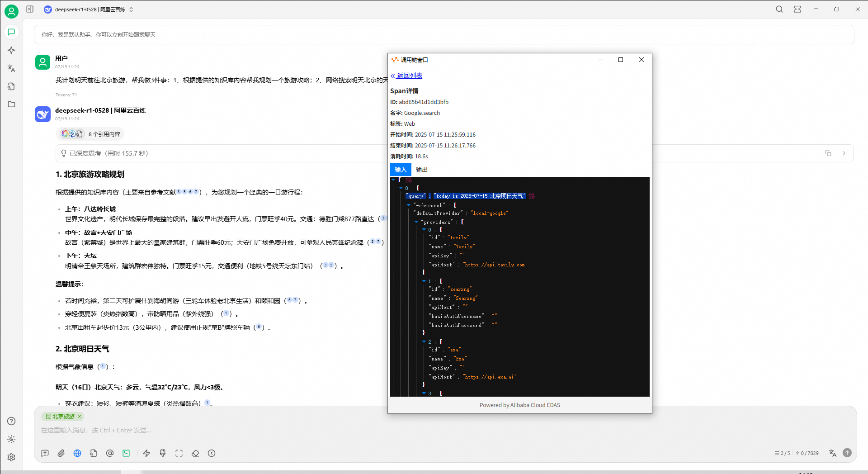Click the eraser clear context icon

coord(195,453)
